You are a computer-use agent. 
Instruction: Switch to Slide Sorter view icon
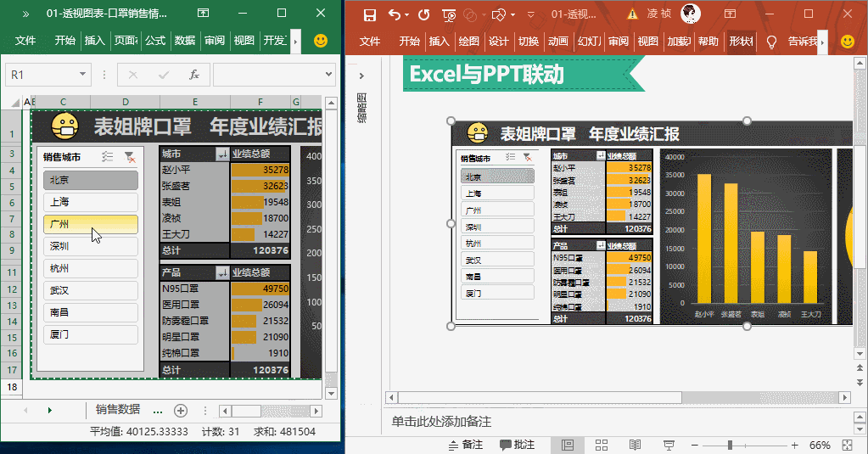tap(602, 445)
